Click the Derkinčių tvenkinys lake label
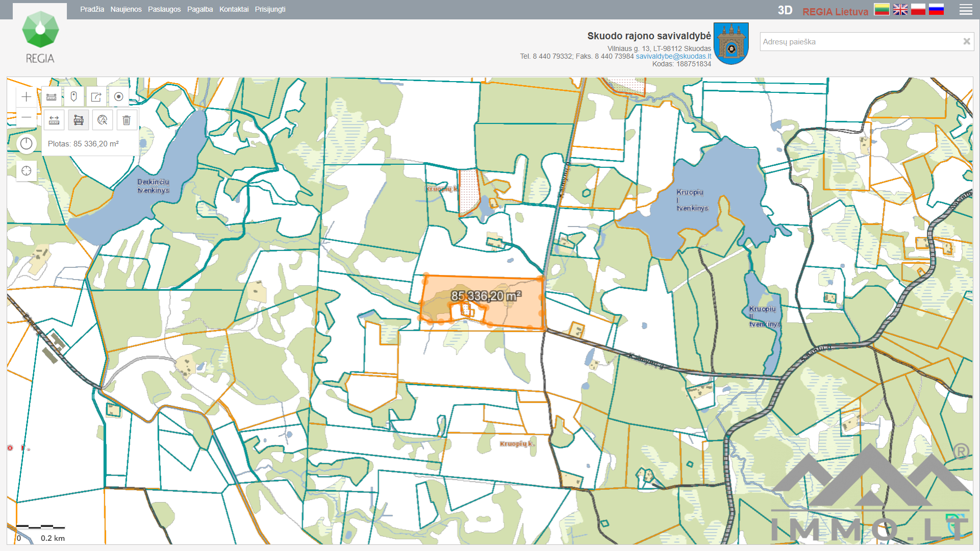The height and width of the screenshot is (551, 980). [x=153, y=186]
